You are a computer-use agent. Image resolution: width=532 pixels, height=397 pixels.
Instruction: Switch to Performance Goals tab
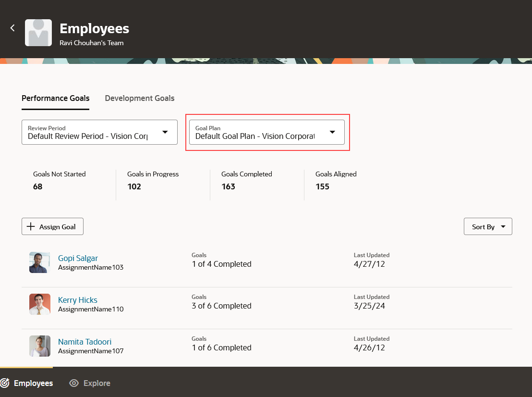55,98
